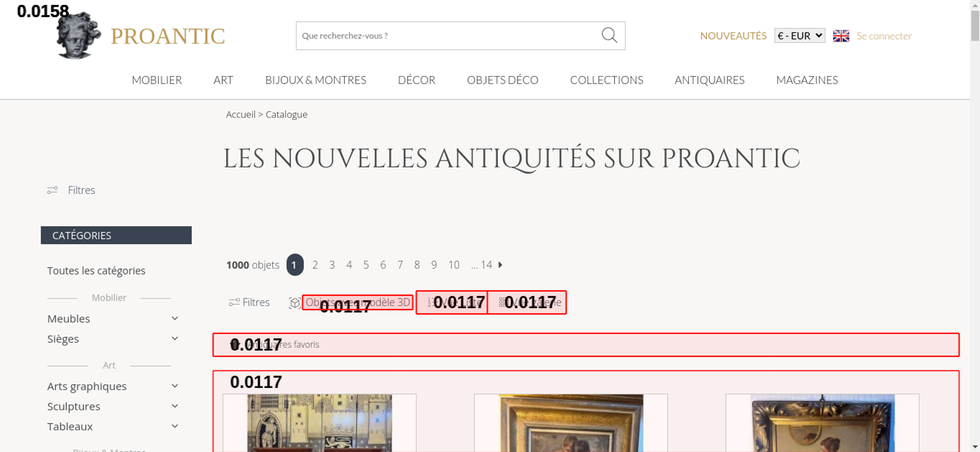Image resolution: width=980 pixels, height=452 pixels.
Task: Click the UK flag language icon
Action: coord(841,36)
